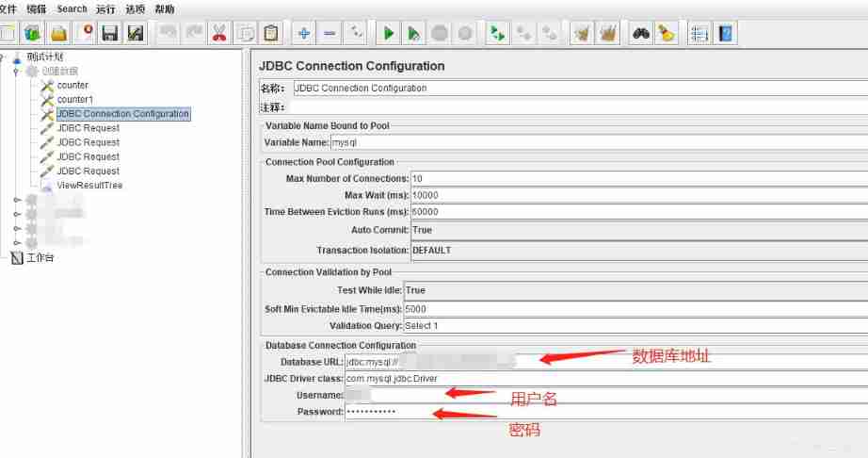Viewport: 868px width, 458px height.
Task: Click Remote Shutdown All icon
Action: click(549, 33)
